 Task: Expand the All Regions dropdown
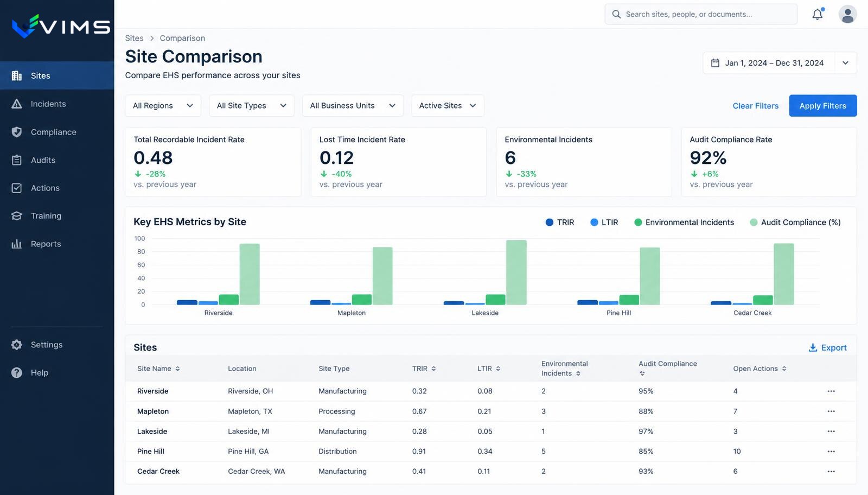(x=163, y=105)
